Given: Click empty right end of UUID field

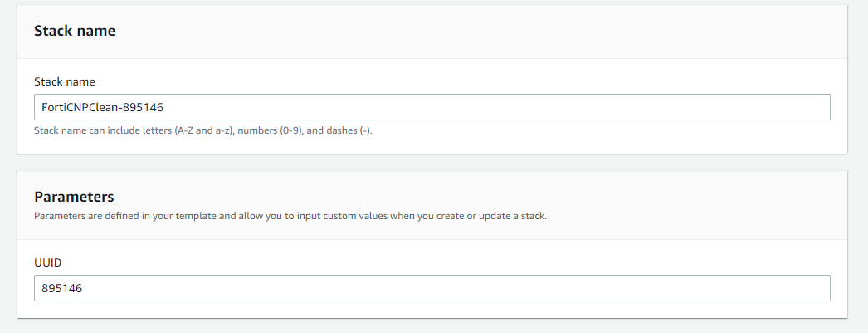Looking at the screenshot, I should [x=747, y=288].
